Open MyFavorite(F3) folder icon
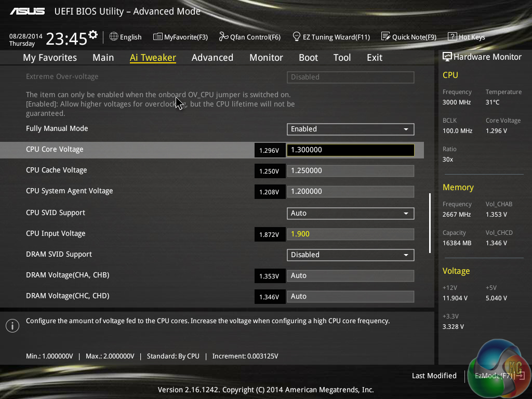The height and width of the screenshot is (399, 532). 157,37
